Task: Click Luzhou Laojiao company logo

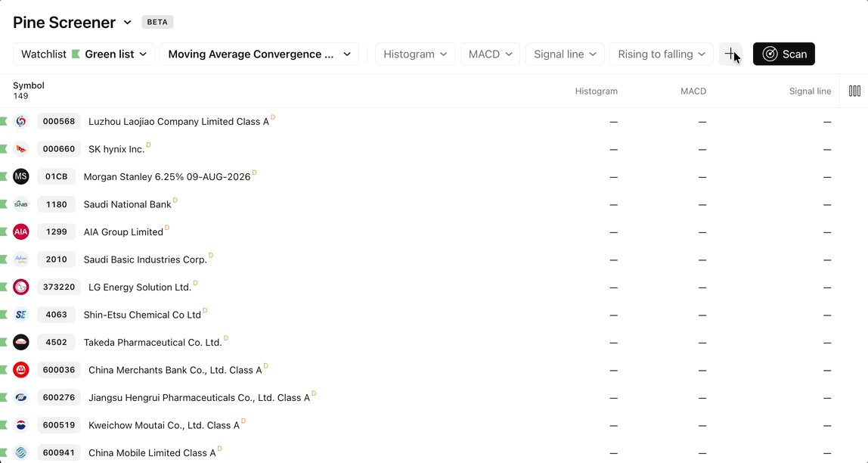Action: 21,121
